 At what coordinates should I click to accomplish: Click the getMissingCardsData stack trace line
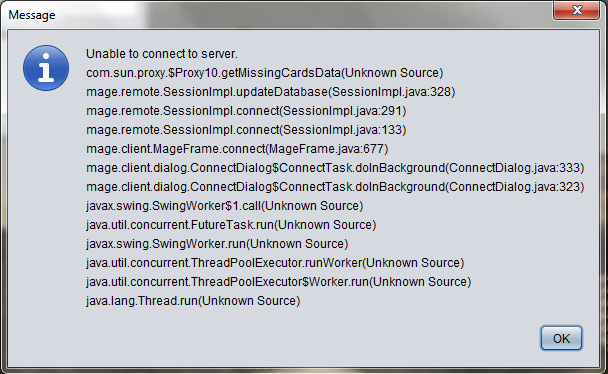[264, 73]
